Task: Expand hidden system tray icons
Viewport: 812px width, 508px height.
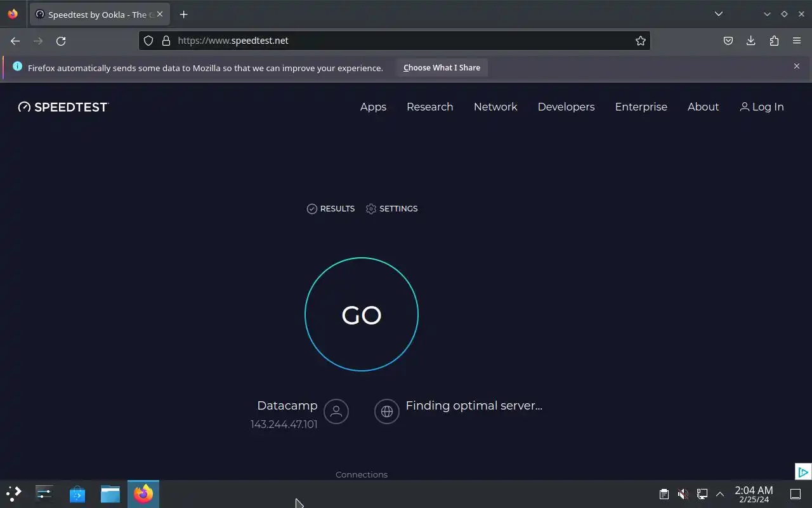Action: coord(720,494)
